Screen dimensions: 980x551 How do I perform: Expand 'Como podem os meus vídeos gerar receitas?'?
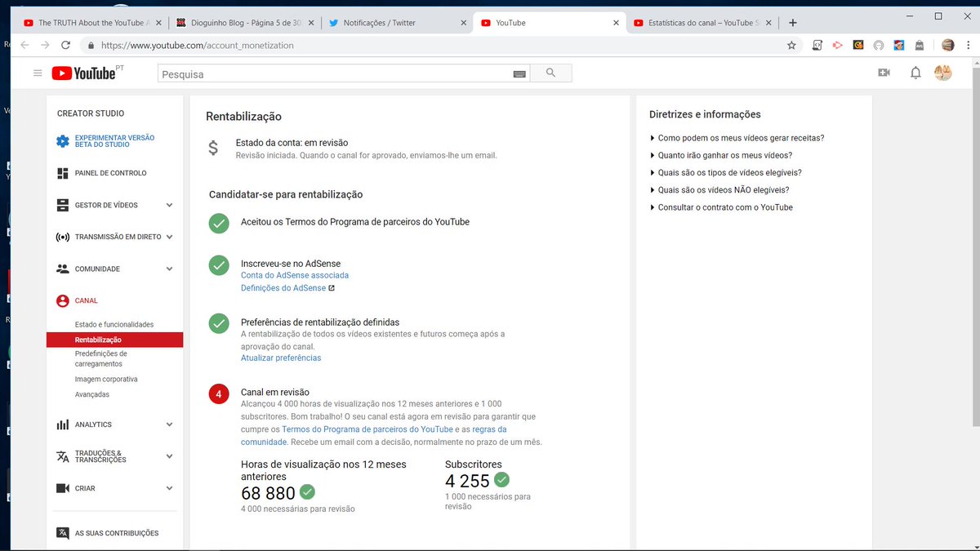coord(737,138)
